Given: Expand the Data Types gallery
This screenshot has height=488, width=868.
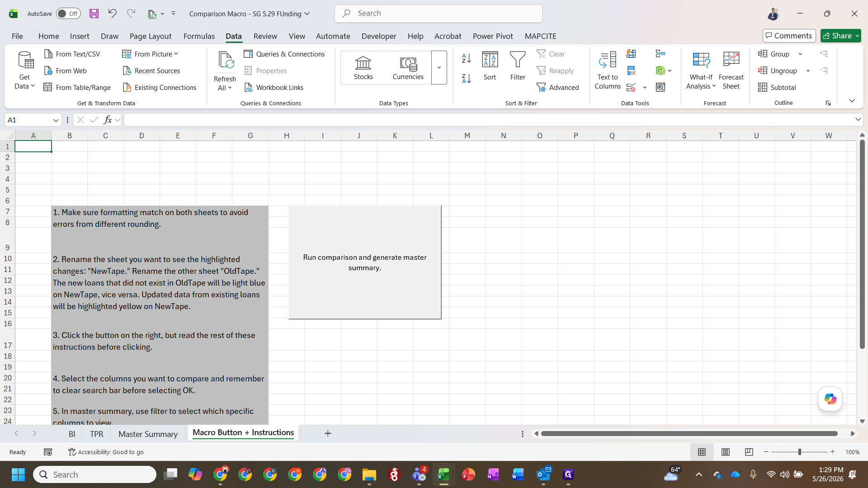Looking at the screenshot, I should [439, 68].
